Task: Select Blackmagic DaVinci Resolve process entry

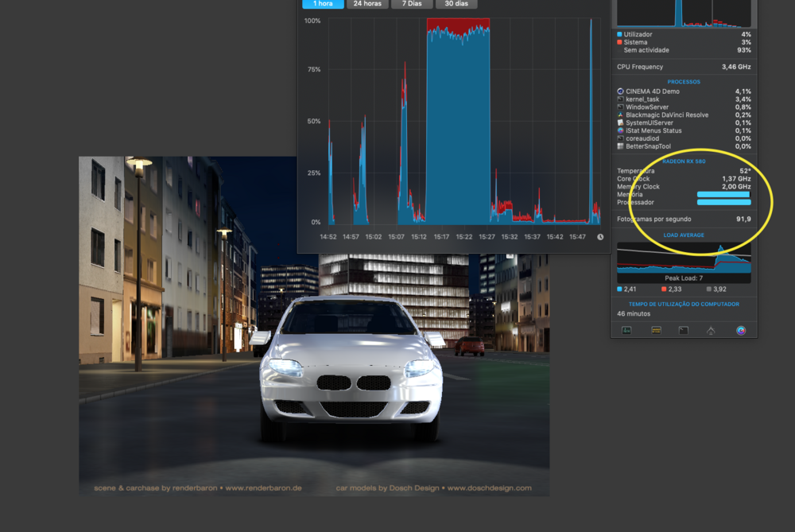Action: point(666,115)
